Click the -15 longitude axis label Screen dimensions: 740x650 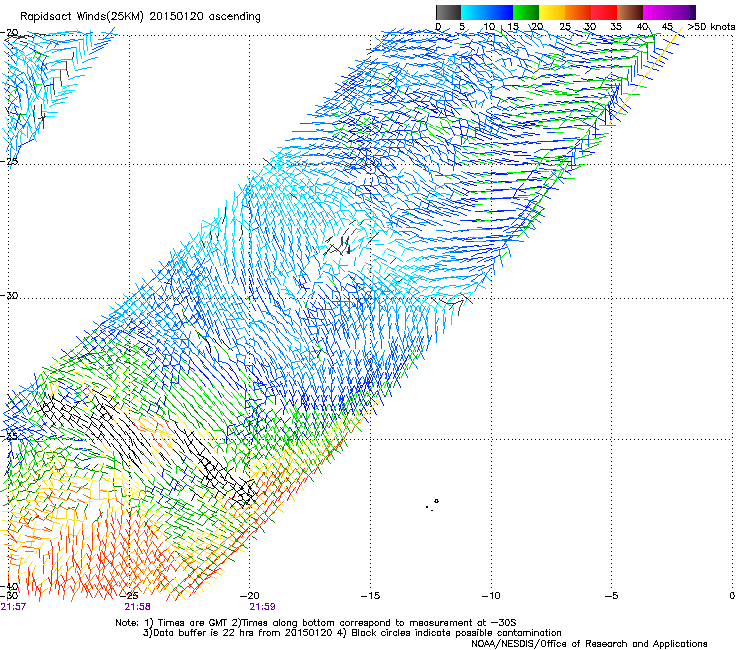370,596
